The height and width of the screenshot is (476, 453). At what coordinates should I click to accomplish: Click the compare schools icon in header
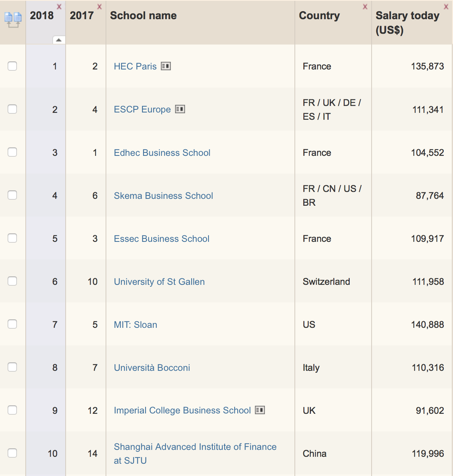tap(13, 20)
